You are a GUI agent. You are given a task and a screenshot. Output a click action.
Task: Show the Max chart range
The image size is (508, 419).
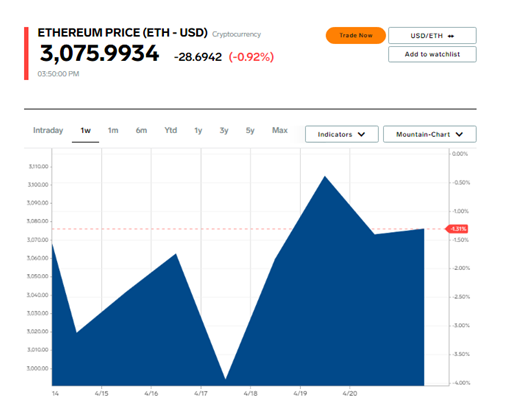280,130
